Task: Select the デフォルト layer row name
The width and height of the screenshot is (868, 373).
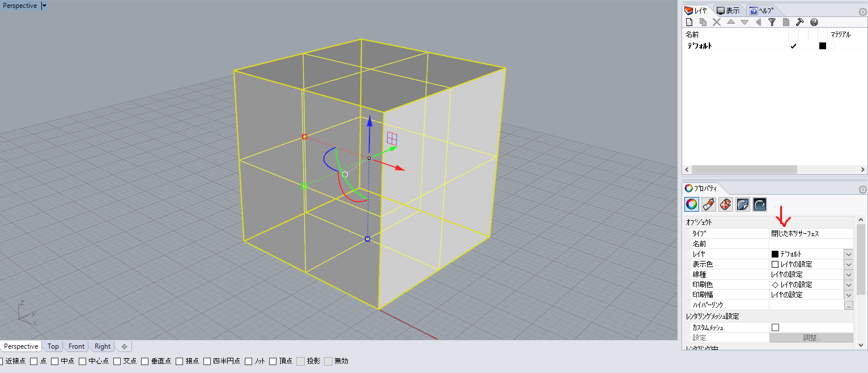Action: [699, 46]
